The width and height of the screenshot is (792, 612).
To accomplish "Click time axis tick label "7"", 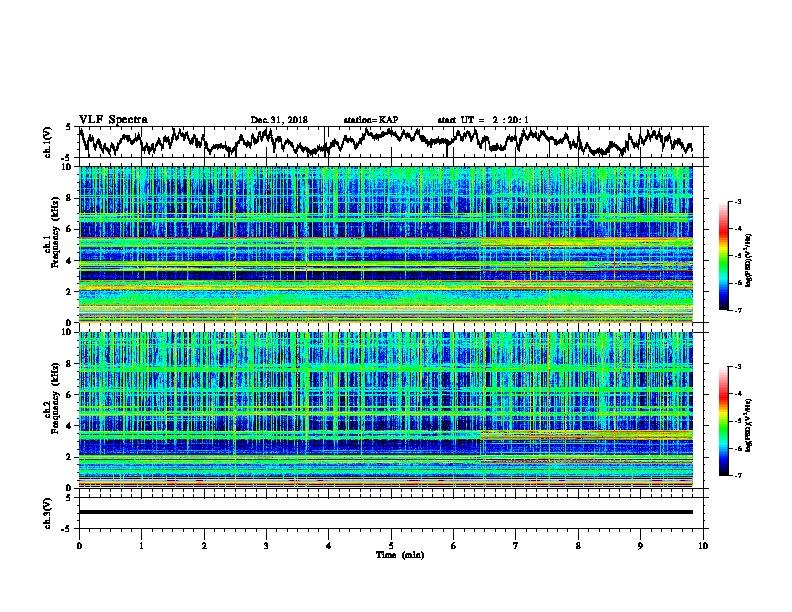I will (x=516, y=546).
